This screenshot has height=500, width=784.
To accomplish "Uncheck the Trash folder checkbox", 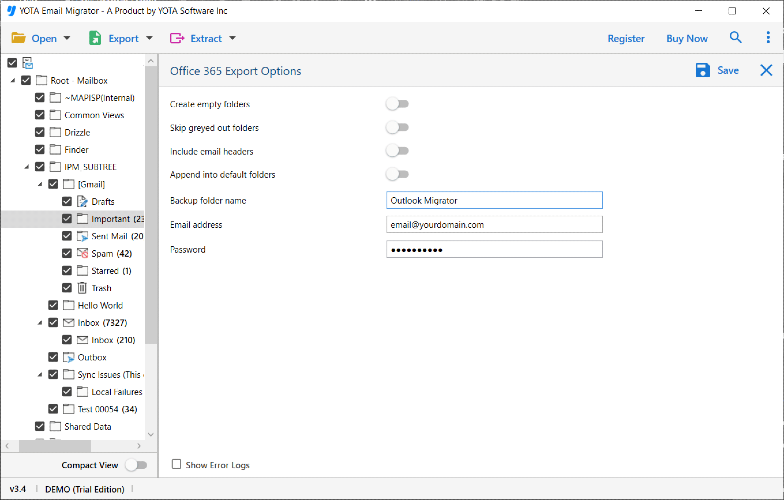I will point(66,288).
